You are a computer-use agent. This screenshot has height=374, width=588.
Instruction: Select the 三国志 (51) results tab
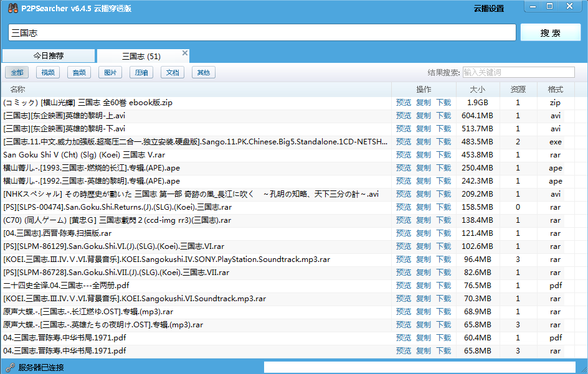coord(141,57)
